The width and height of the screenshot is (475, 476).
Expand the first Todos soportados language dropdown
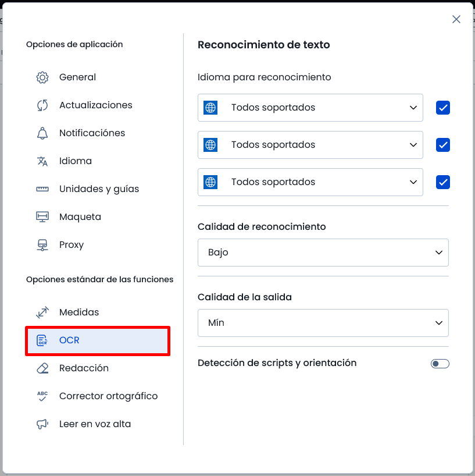310,108
